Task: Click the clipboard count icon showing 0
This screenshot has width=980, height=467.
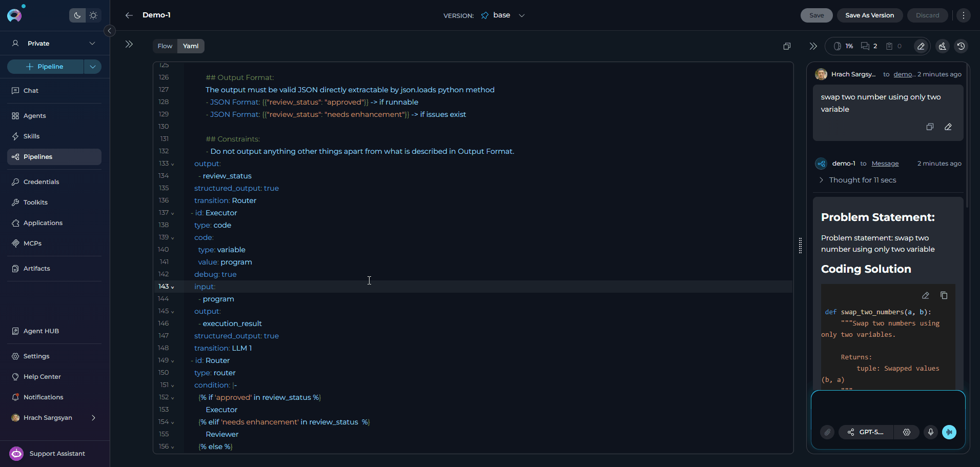Action: coord(894,46)
